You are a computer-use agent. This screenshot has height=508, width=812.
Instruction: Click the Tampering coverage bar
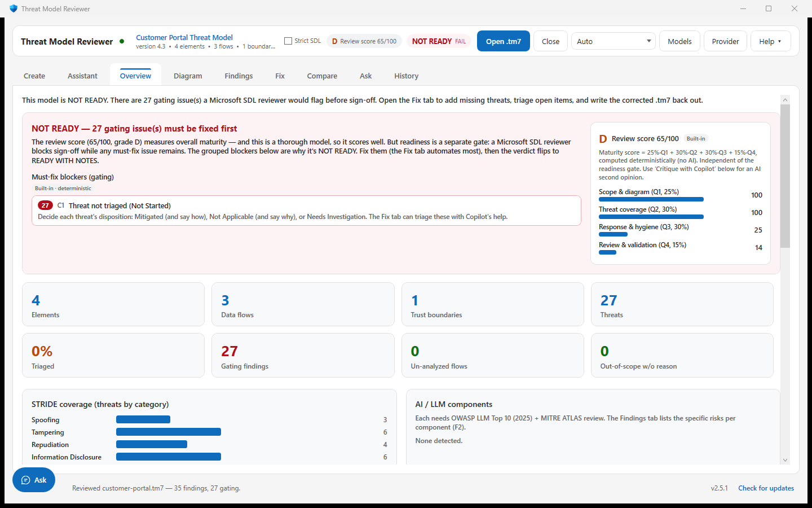point(169,432)
